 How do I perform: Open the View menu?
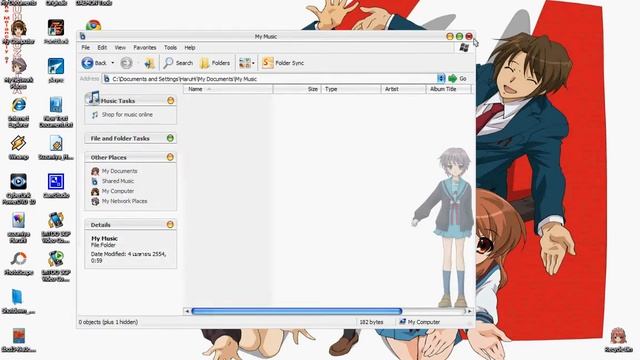point(120,47)
